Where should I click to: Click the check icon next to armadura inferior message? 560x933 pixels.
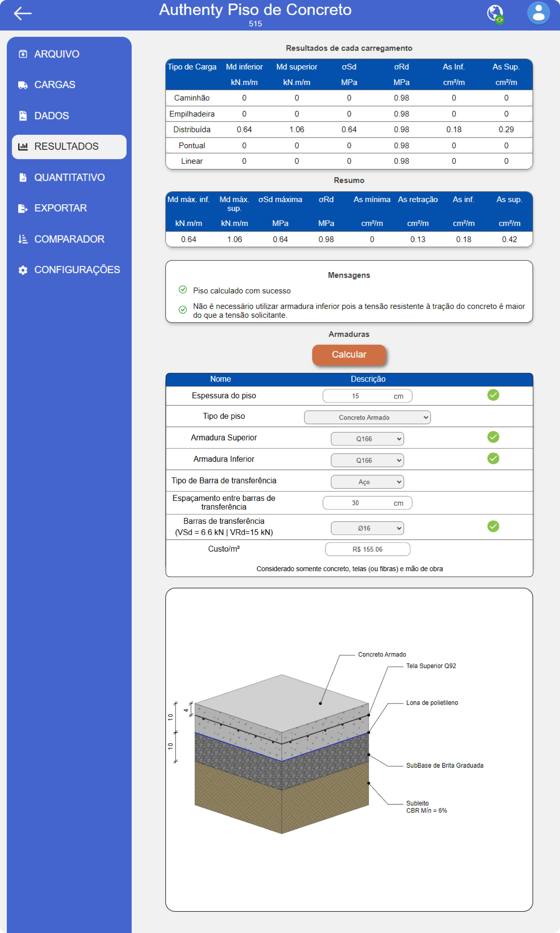tap(183, 310)
